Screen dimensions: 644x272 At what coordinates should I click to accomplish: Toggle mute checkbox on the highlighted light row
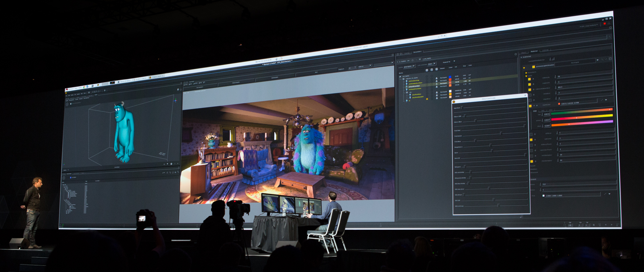(x=427, y=85)
